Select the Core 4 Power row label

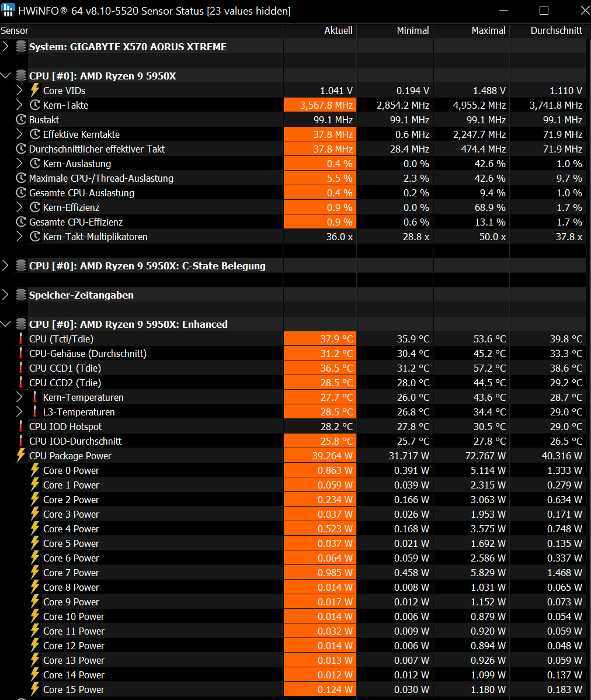(x=71, y=529)
